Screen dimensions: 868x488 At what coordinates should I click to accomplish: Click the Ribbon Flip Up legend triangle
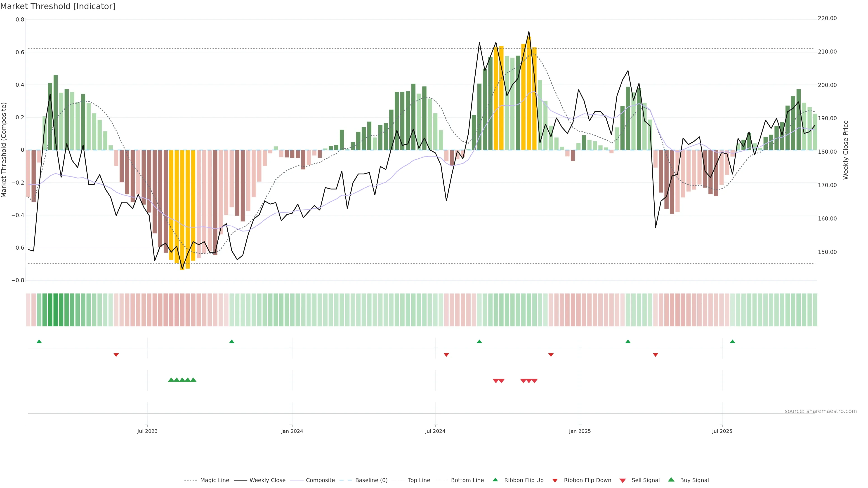point(495,480)
